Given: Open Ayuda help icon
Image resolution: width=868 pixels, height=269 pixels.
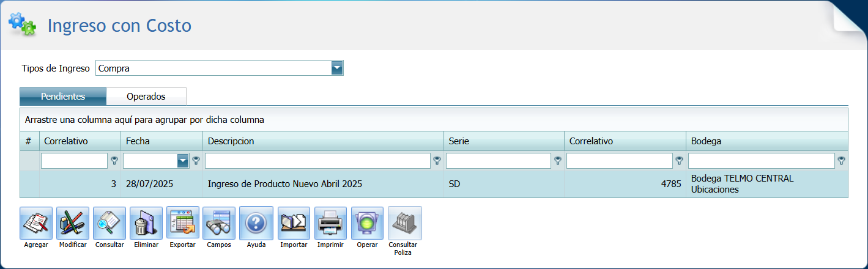Looking at the screenshot, I should [x=256, y=223].
